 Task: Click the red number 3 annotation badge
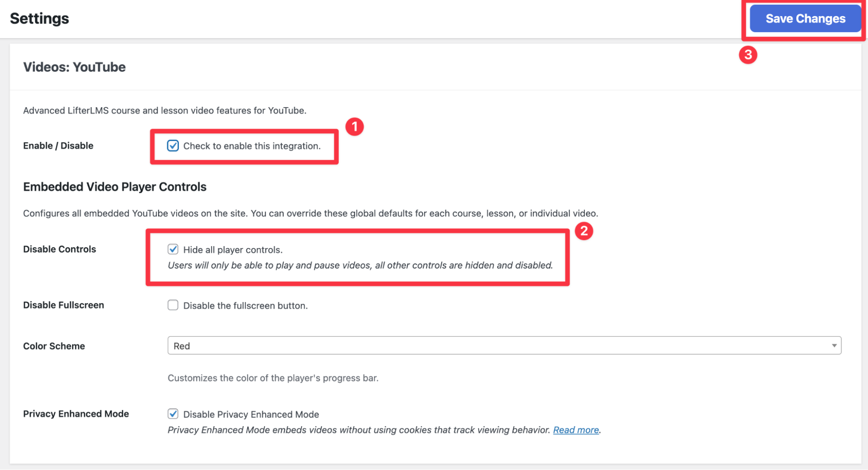tap(748, 55)
